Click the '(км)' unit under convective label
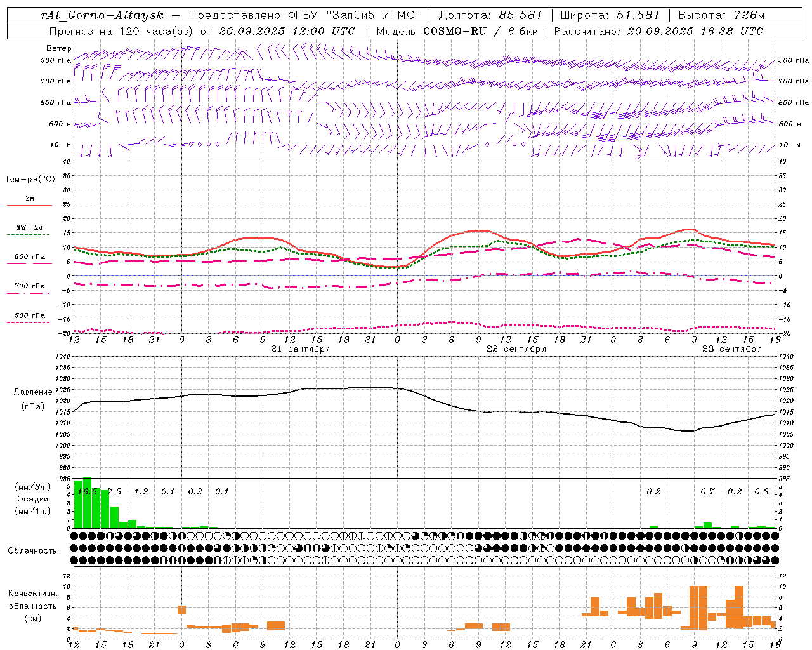 tap(32, 618)
